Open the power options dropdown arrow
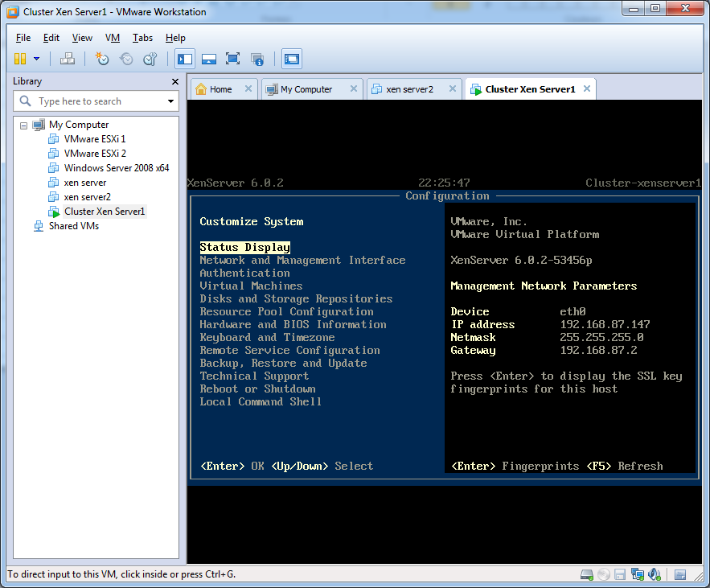Viewport: 710px width, 588px height. (x=36, y=59)
